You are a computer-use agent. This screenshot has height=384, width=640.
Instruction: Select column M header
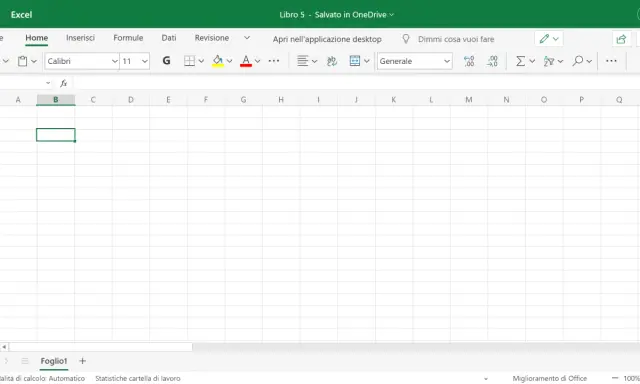(469, 100)
